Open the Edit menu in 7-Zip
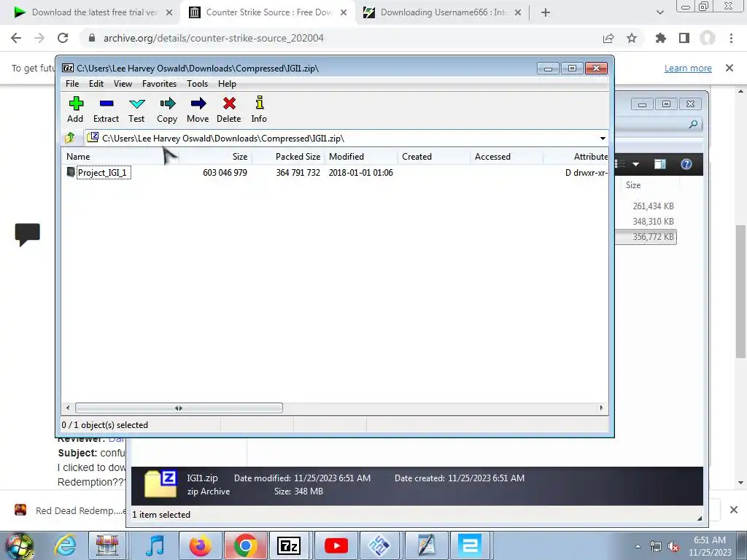 click(x=96, y=84)
